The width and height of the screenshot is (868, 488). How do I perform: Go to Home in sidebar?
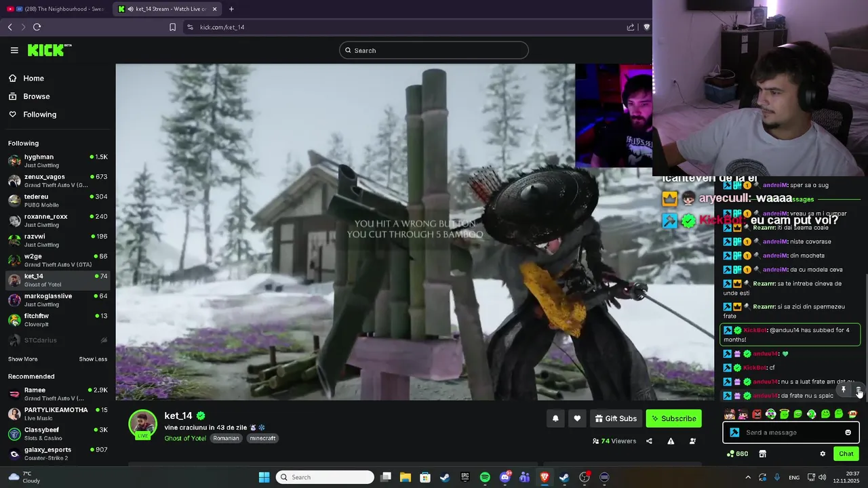(33, 78)
